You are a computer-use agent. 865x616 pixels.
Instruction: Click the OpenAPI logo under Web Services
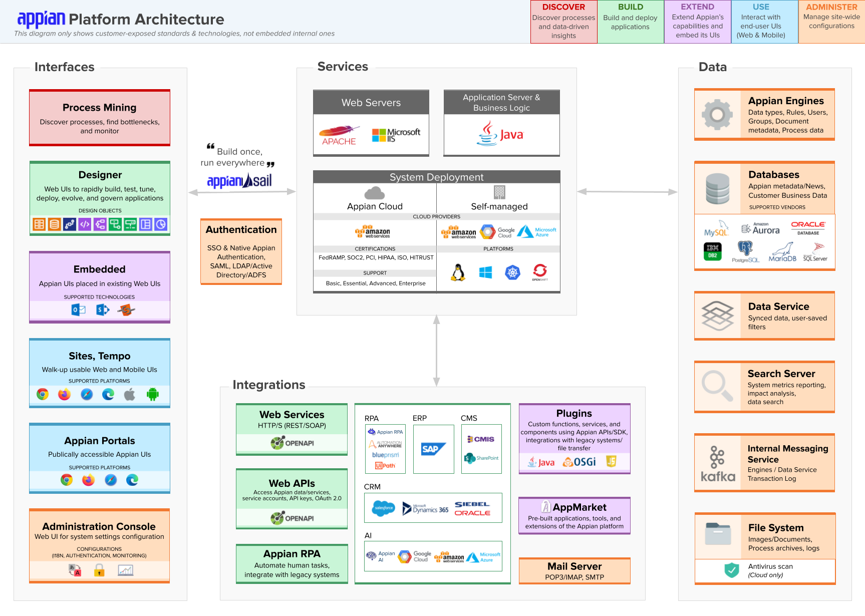(x=293, y=443)
